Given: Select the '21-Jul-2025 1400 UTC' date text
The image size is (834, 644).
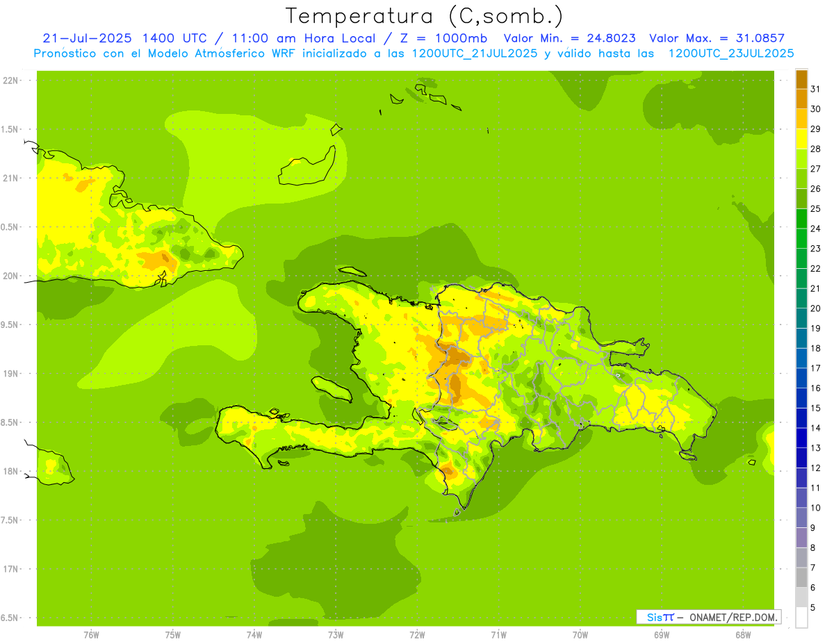Looking at the screenshot, I should tap(124, 38).
